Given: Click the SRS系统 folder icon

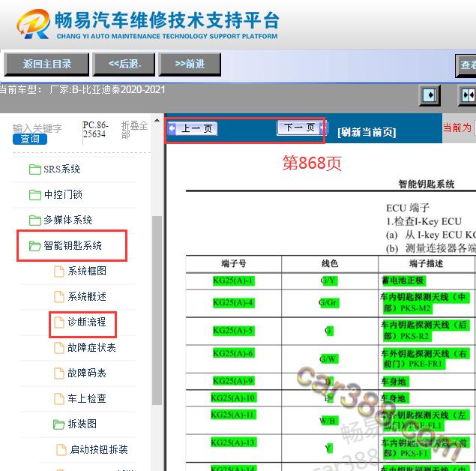Looking at the screenshot, I should tap(35, 169).
